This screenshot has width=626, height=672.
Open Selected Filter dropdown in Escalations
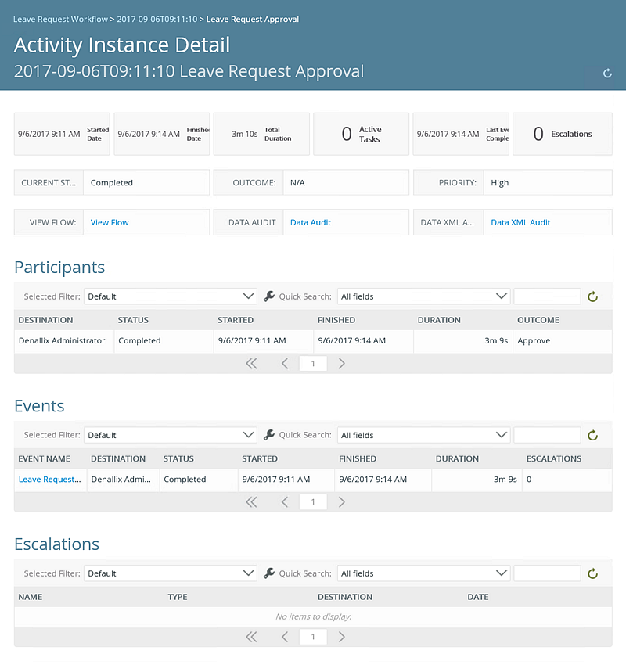pyautogui.click(x=170, y=573)
